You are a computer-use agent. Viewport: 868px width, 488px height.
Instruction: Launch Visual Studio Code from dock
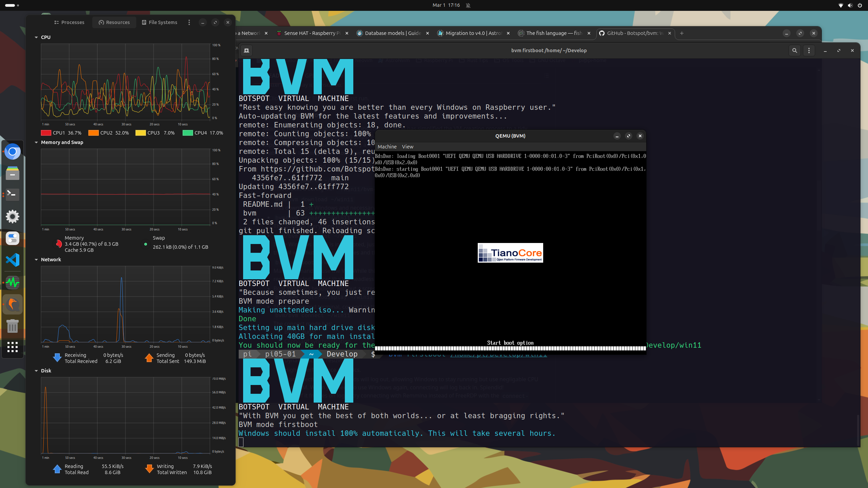[13, 260]
